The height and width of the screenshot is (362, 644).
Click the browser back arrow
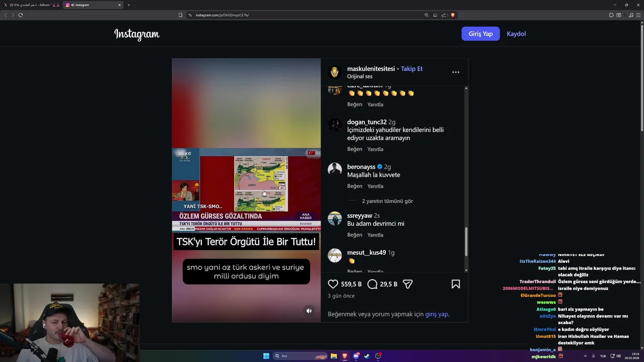tap(6, 15)
